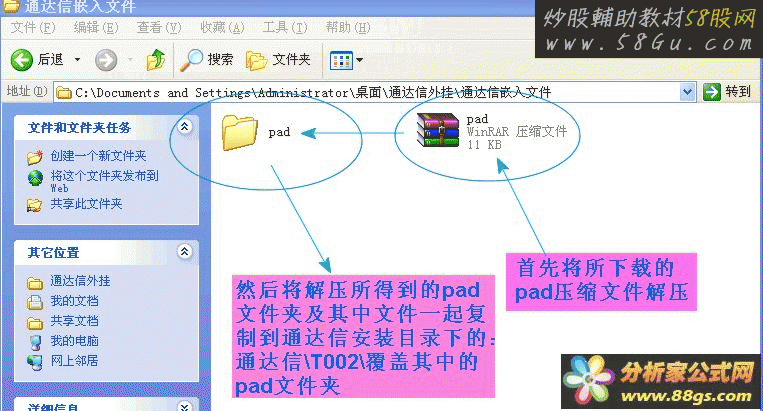Image resolution: width=763 pixels, height=411 pixels.
Task: Click the WinRAR 压缩文件 description text
Action: click(x=517, y=132)
